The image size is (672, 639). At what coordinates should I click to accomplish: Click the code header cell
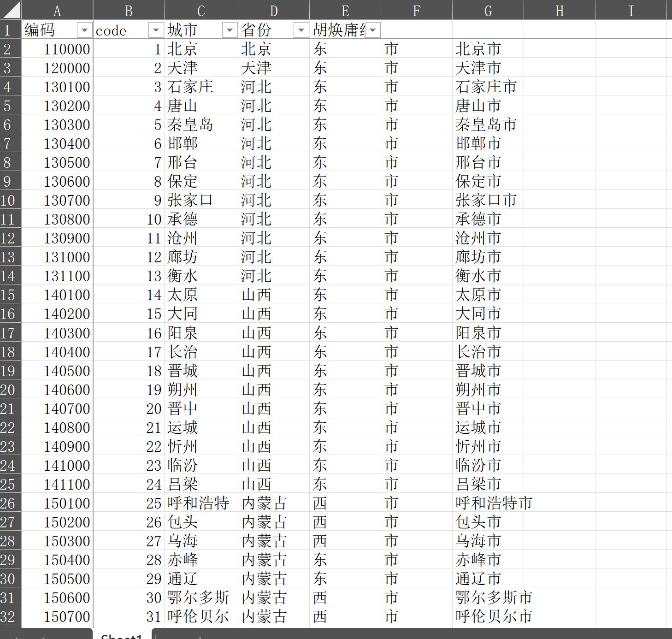pyautogui.click(x=129, y=30)
